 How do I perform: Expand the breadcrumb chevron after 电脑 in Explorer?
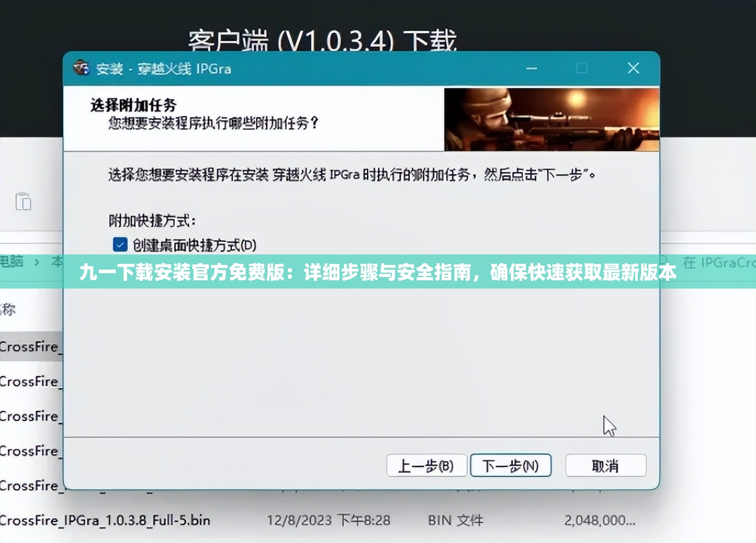[x=37, y=262]
